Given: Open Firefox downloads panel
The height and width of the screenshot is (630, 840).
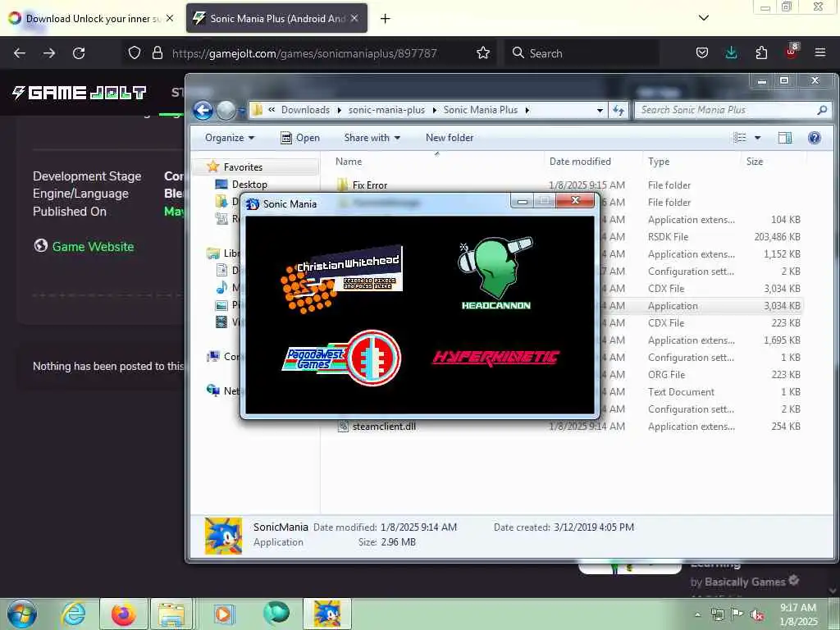Looking at the screenshot, I should point(731,52).
